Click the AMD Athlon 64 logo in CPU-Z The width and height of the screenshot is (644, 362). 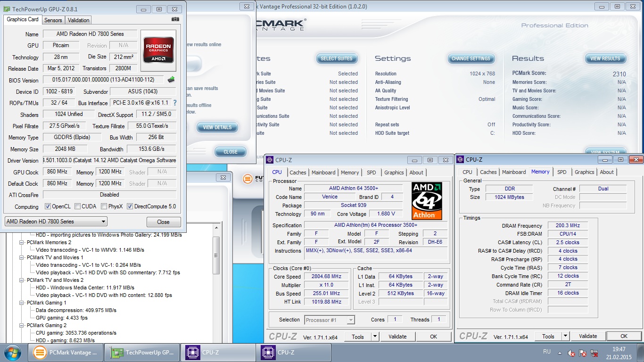(x=427, y=201)
